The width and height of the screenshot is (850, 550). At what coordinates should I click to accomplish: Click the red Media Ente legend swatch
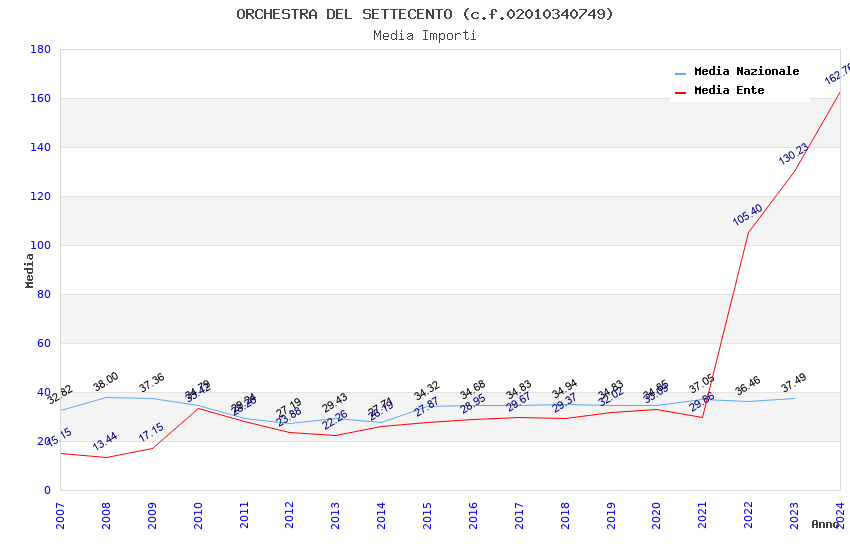pyautogui.click(x=680, y=93)
